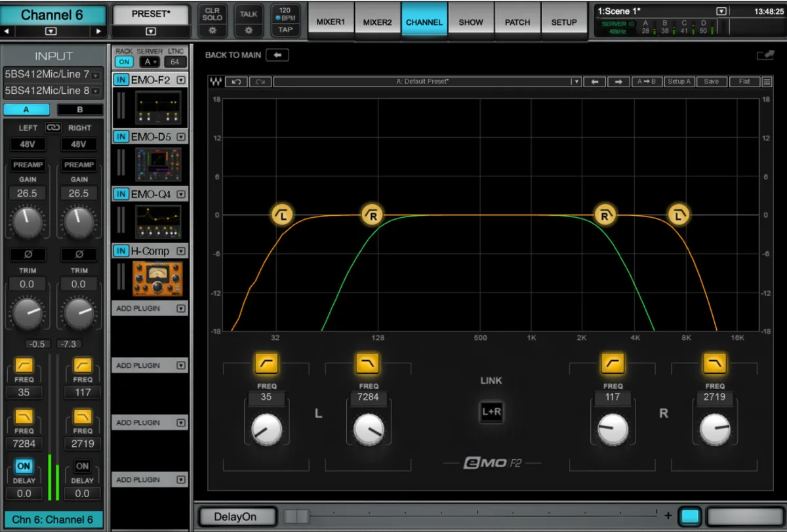Click the back arrow next to BACK TO MAIN

click(x=277, y=55)
